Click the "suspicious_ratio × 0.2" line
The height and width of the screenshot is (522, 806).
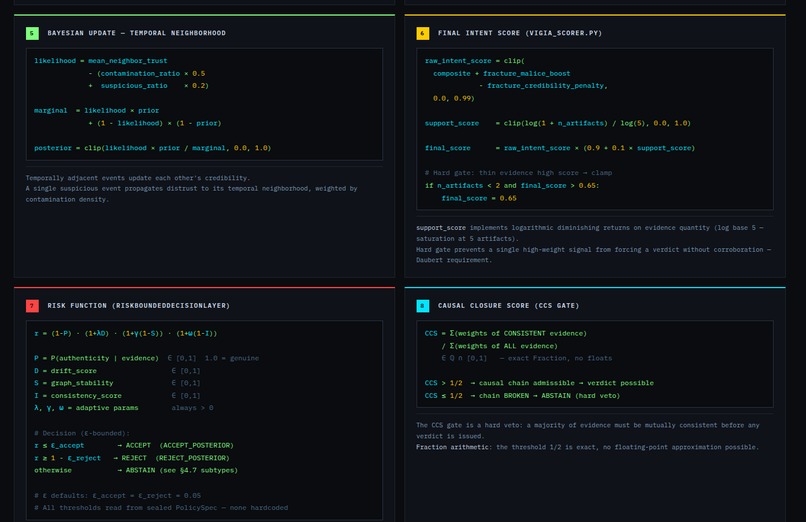click(149, 86)
